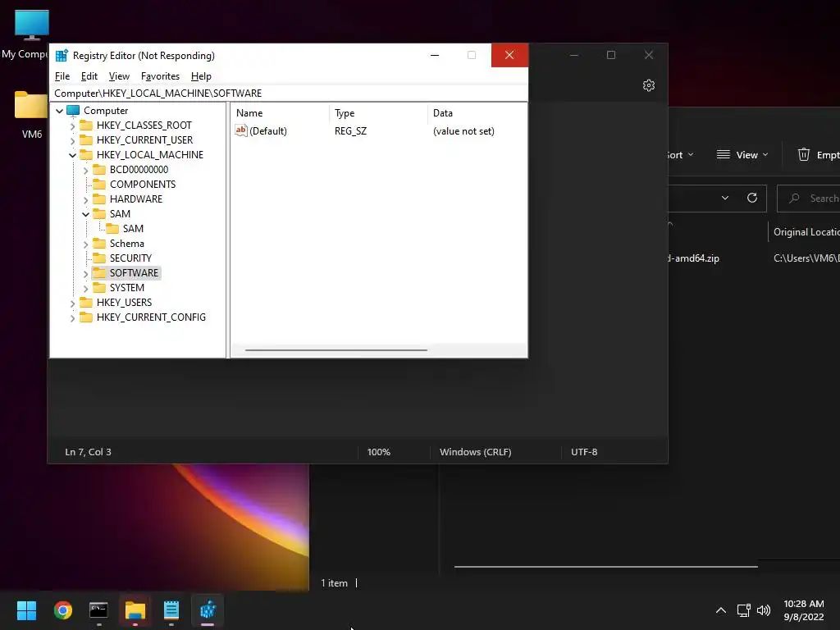This screenshot has width=840, height=630.
Task: Collapse the Computer root node
Action: click(59, 111)
